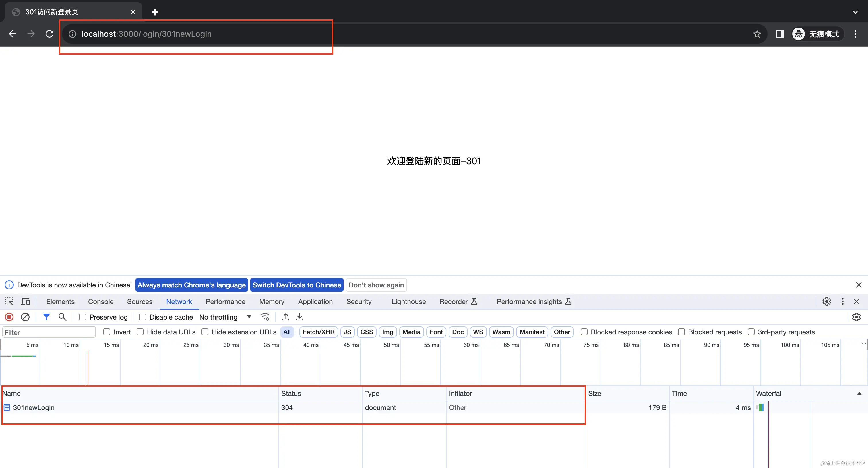This screenshot has width=868, height=468.
Task: Open the network search magnifier
Action: [62, 317]
